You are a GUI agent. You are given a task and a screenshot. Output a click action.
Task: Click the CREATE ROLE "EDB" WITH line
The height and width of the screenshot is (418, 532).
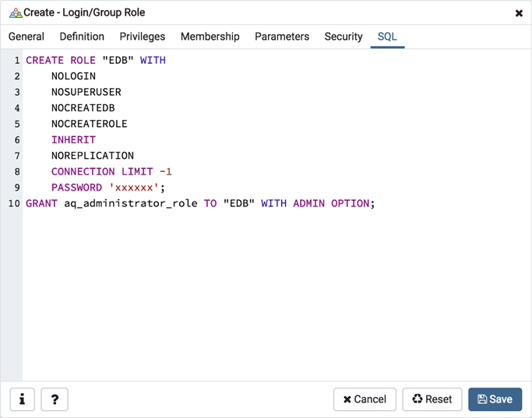click(x=96, y=61)
